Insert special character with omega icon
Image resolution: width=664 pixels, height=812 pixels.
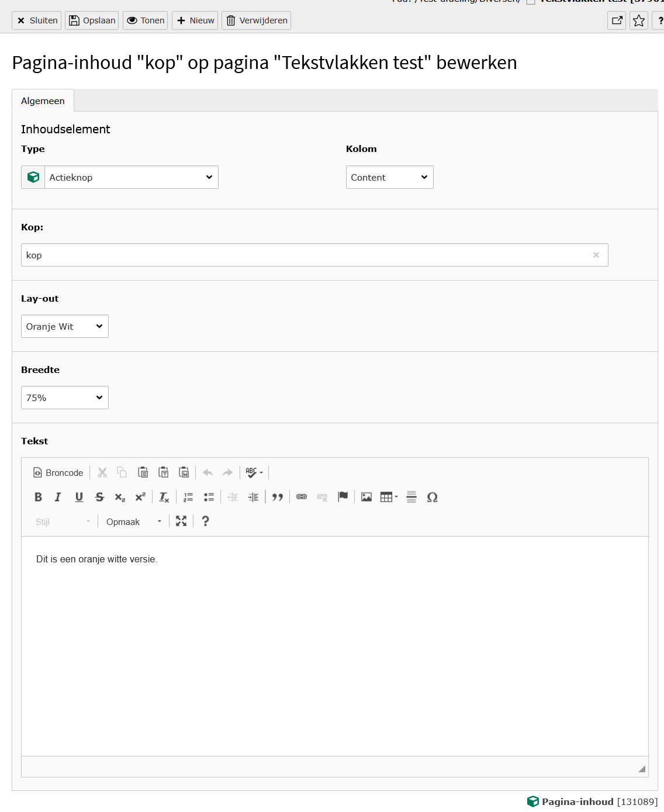(x=432, y=497)
